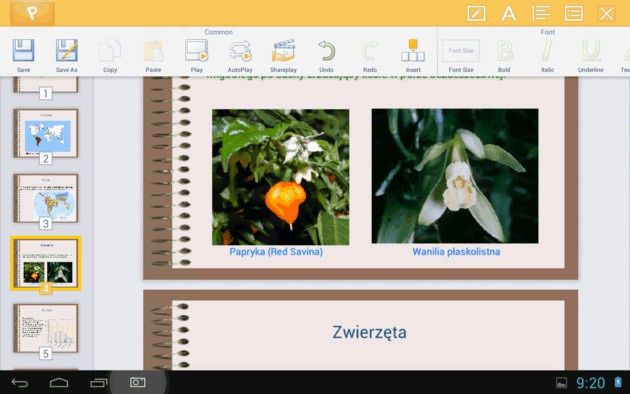Toggle Bold formatting
The width and height of the screenshot is (630, 394).
tap(504, 51)
